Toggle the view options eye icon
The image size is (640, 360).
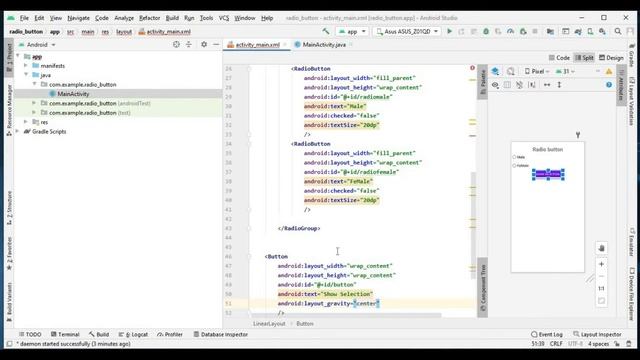click(x=495, y=85)
